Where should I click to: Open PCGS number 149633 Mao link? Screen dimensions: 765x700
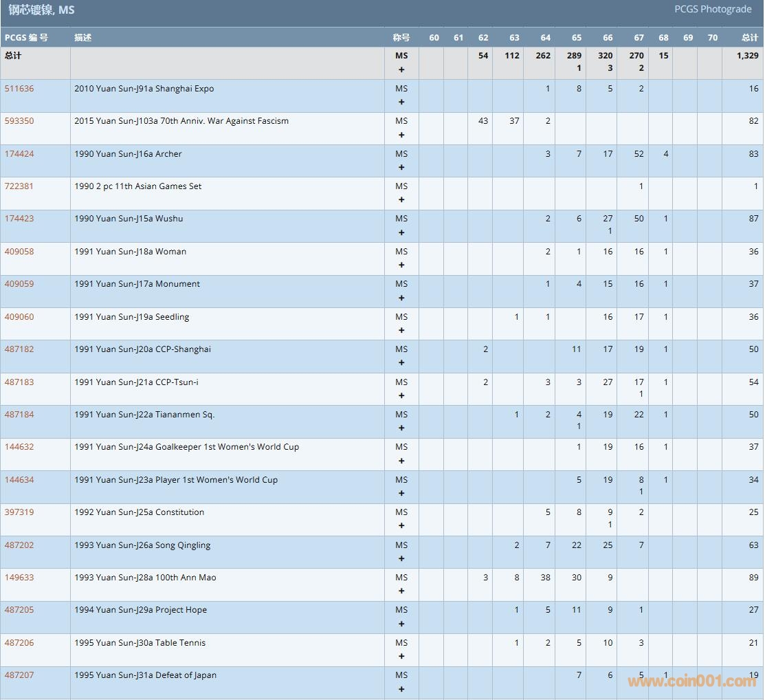(19, 578)
